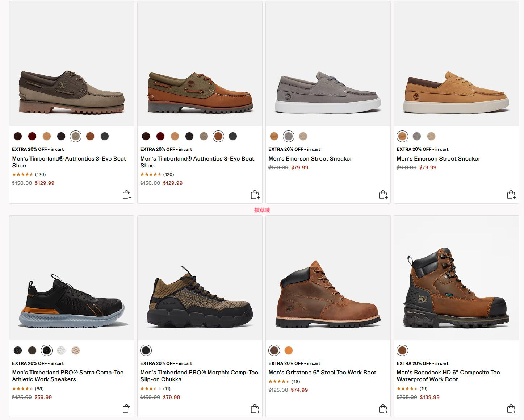Add wheat Emerson Street Sneaker to bag
This screenshot has width=524, height=420.
pos(511,195)
